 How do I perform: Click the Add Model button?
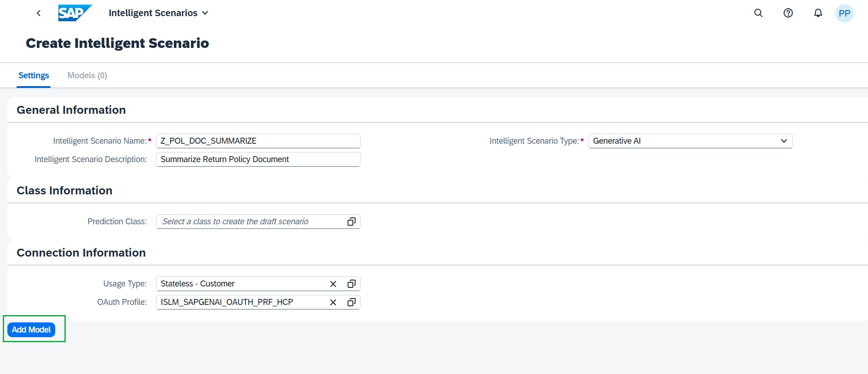coord(31,330)
